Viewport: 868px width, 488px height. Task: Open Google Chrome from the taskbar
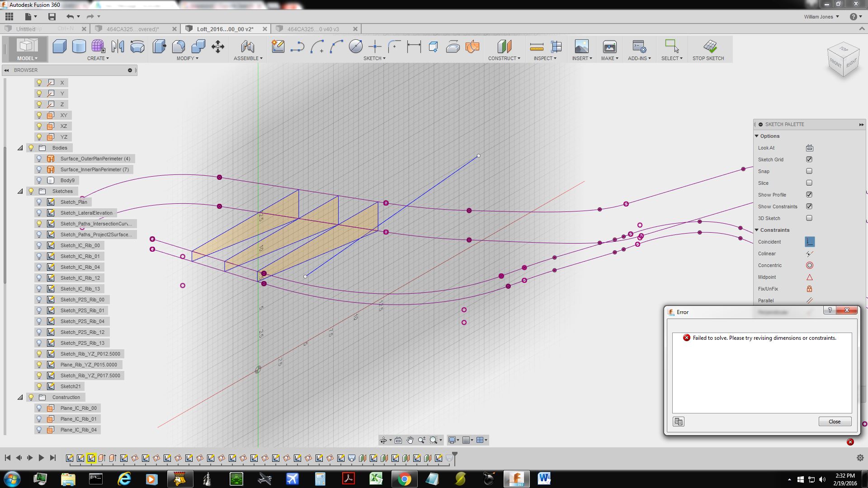pos(404,479)
